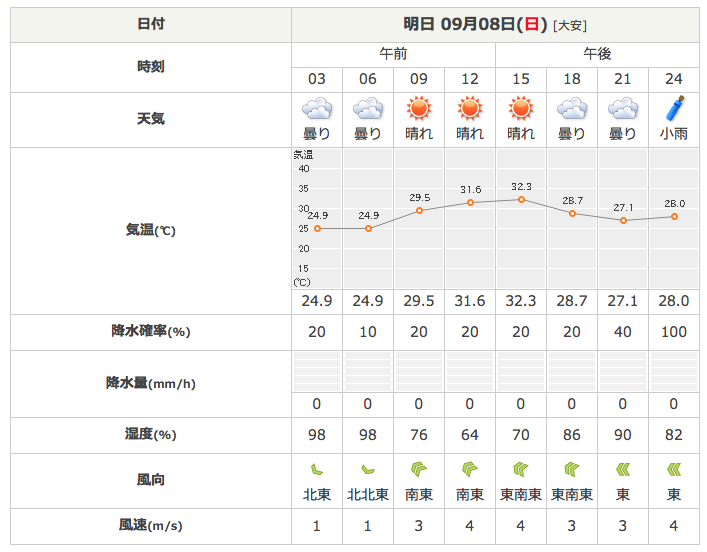Click the cloudy weather icon at 03 o'clock
Image resolution: width=707 pixels, height=552 pixels.
click(x=317, y=108)
